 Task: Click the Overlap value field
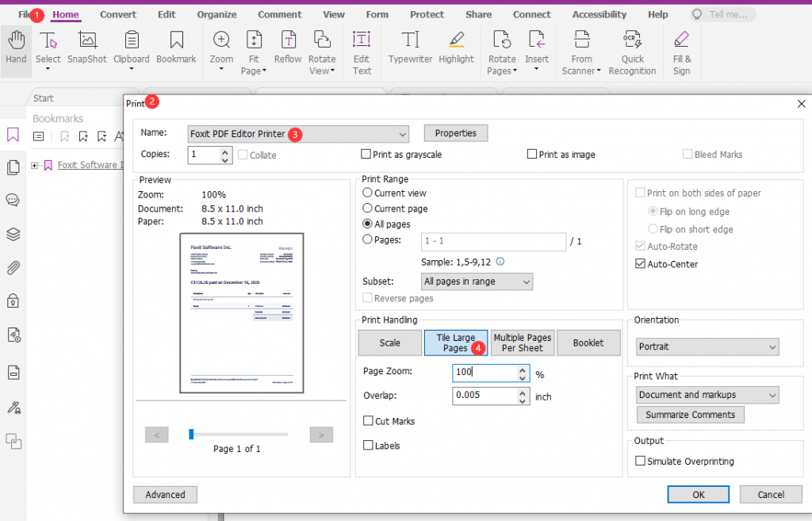coord(485,396)
